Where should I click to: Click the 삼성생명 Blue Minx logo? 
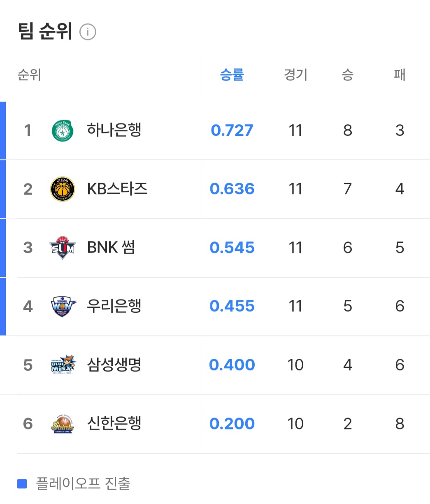[x=63, y=365]
